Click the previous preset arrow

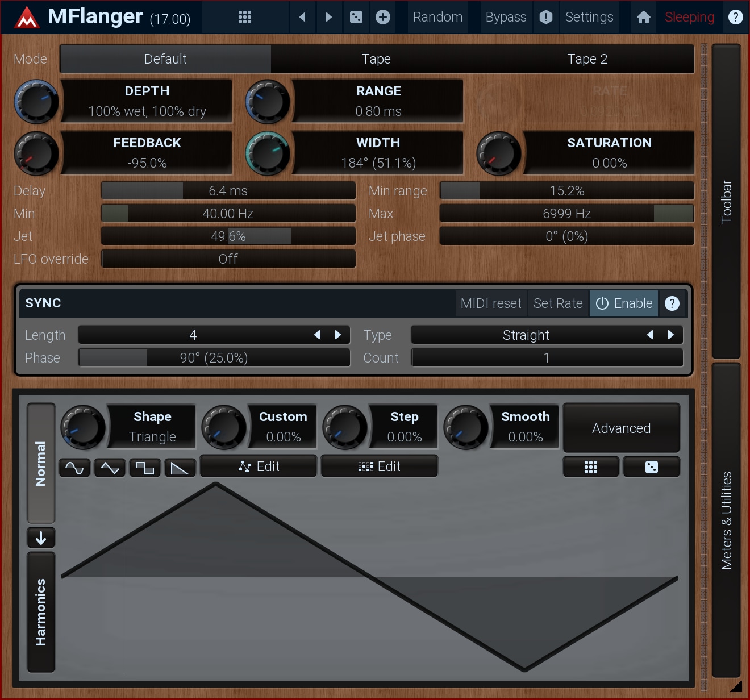(302, 17)
